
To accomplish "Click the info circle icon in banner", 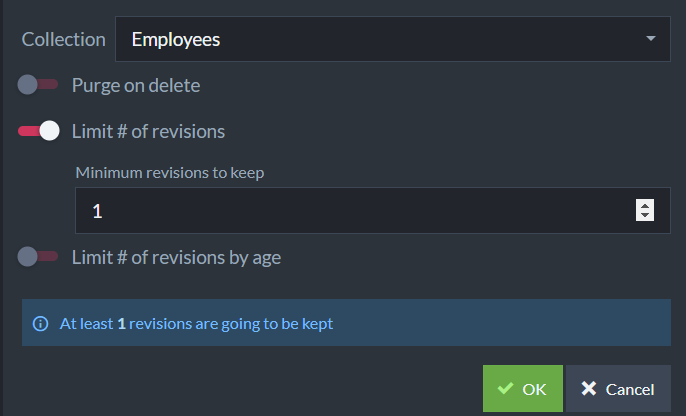I will click(x=41, y=324).
